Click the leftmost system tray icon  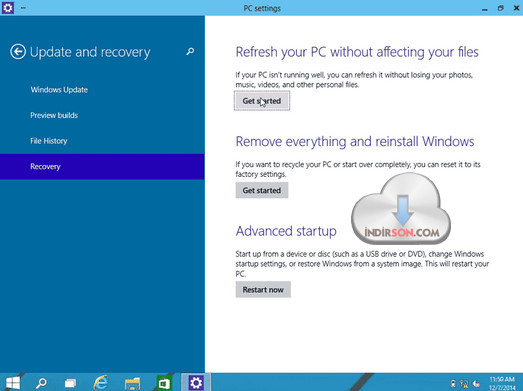tap(453, 384)
